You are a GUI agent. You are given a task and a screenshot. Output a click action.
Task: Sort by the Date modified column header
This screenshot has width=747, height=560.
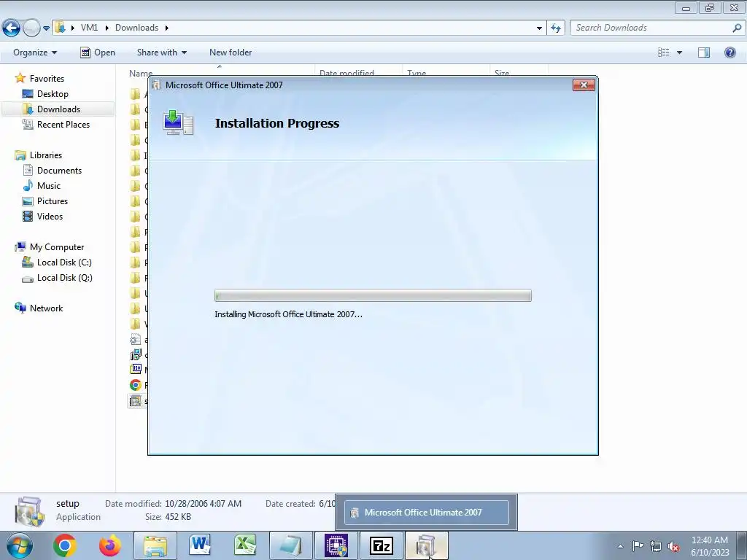(347, 73)
